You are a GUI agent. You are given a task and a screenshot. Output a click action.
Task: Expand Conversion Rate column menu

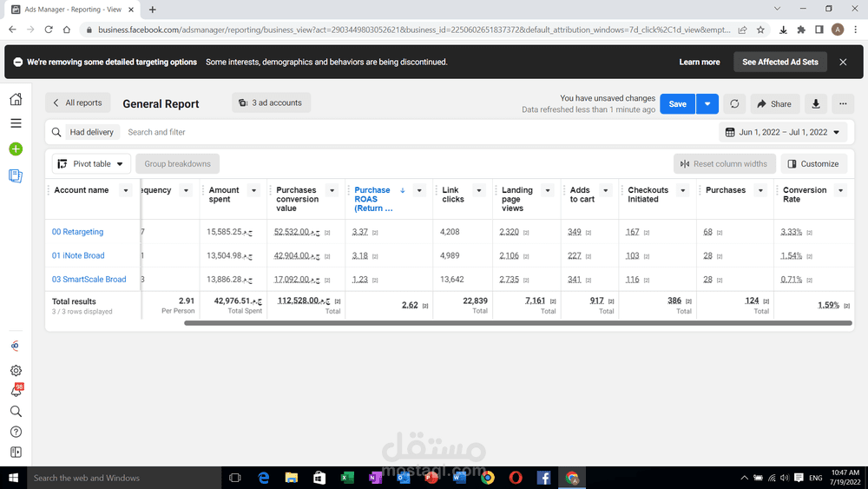pyautogui.click(x=841, y=190)
